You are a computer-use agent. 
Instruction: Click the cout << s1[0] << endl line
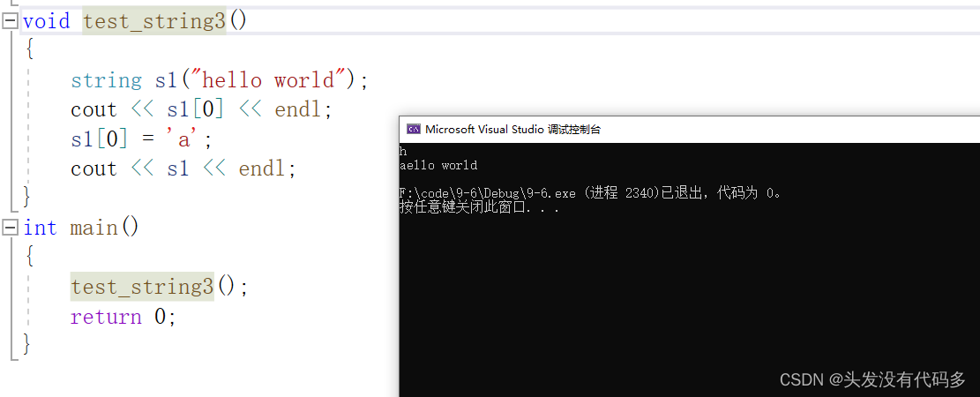pos(201,110)
